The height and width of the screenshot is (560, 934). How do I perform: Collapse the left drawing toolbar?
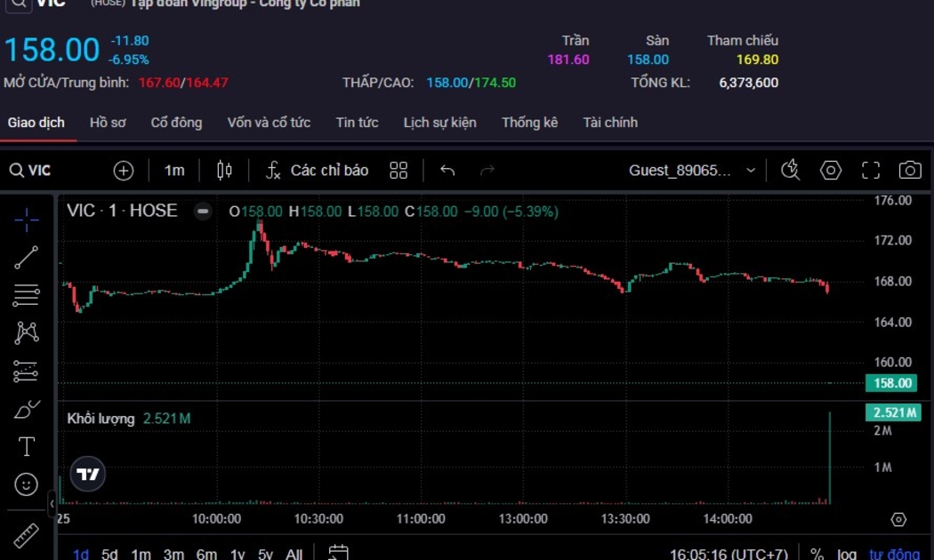[x=52, y=504]
